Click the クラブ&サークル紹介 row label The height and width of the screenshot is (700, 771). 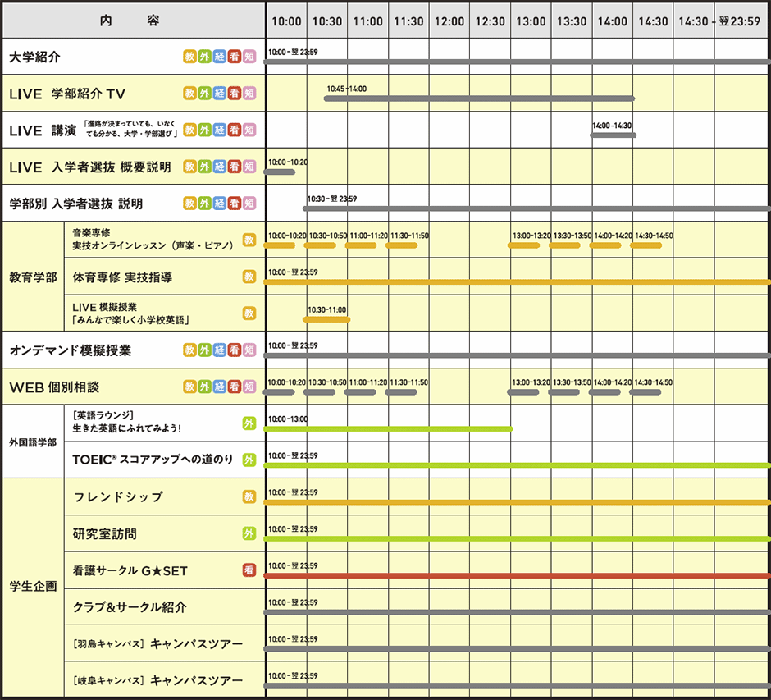pos(130,607)
